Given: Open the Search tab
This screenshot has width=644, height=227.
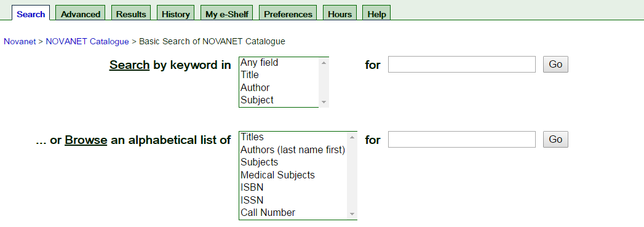Looking at the screenshot, I should pos(31,14).
